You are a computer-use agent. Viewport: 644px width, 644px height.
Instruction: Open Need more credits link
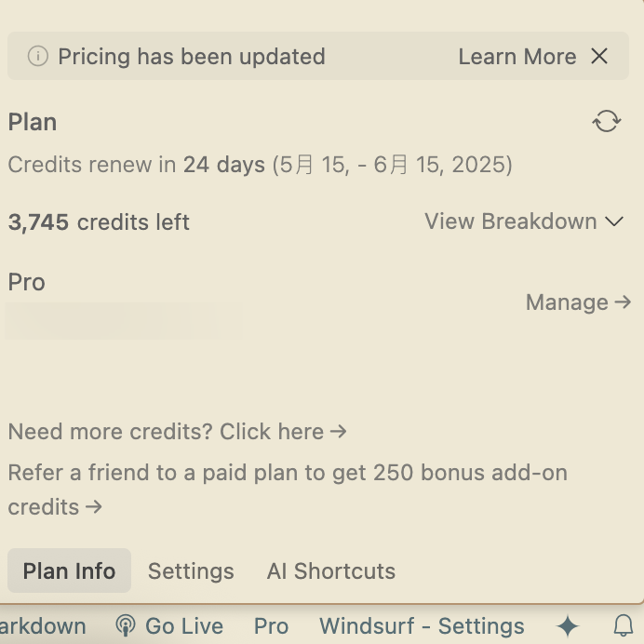(x=178, y=431)
